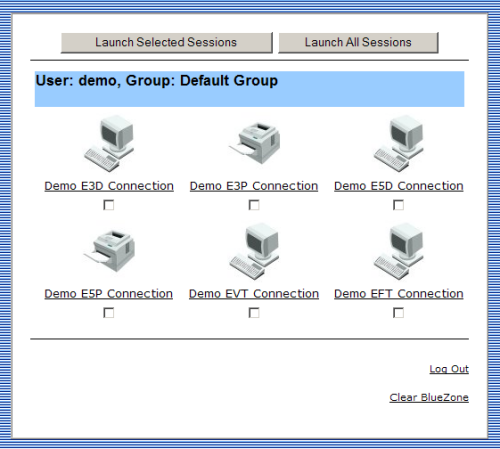This screenshot has width=500, height=449.
Task: Click Launch All Sessions button
Action: tap(358, 43)
